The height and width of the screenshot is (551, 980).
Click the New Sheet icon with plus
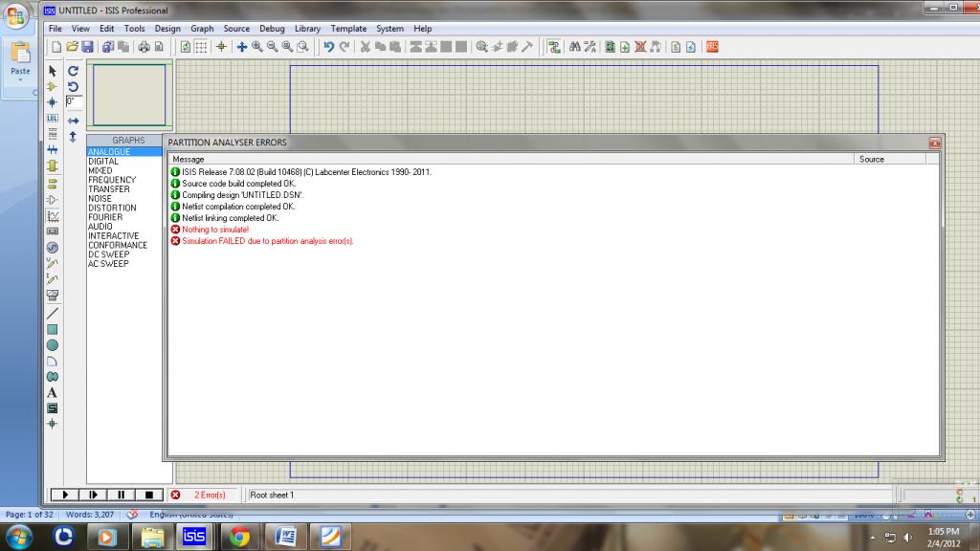point(625,47)
